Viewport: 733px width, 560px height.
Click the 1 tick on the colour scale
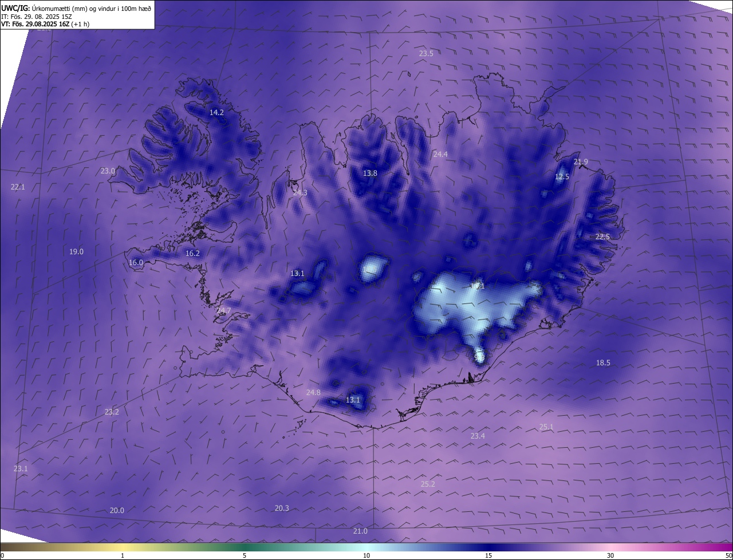coord(123,556)
